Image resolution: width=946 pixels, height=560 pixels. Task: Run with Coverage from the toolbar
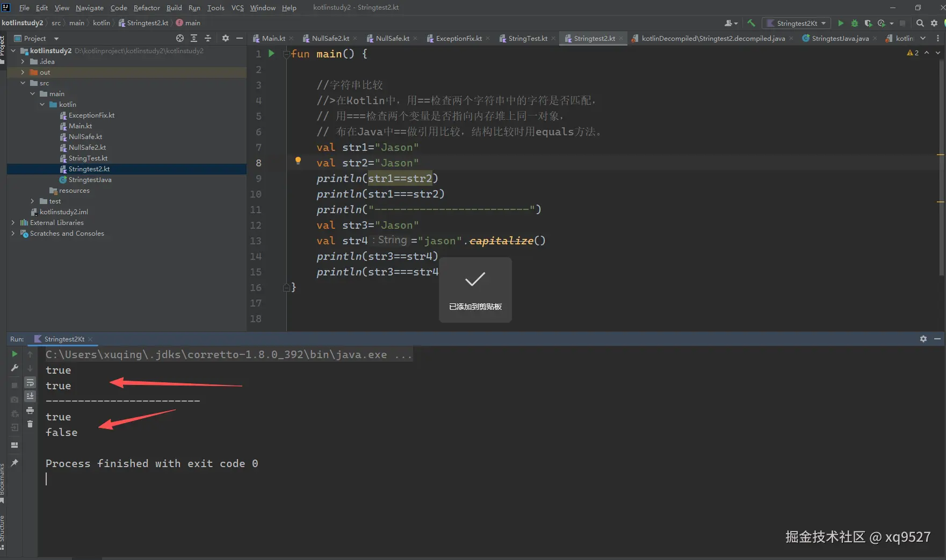(868, 23)
